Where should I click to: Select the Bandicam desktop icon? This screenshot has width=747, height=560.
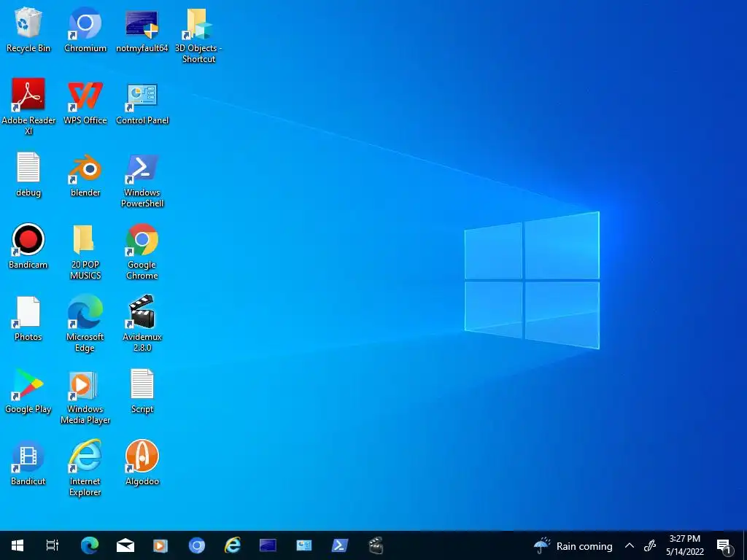[28, 246]
